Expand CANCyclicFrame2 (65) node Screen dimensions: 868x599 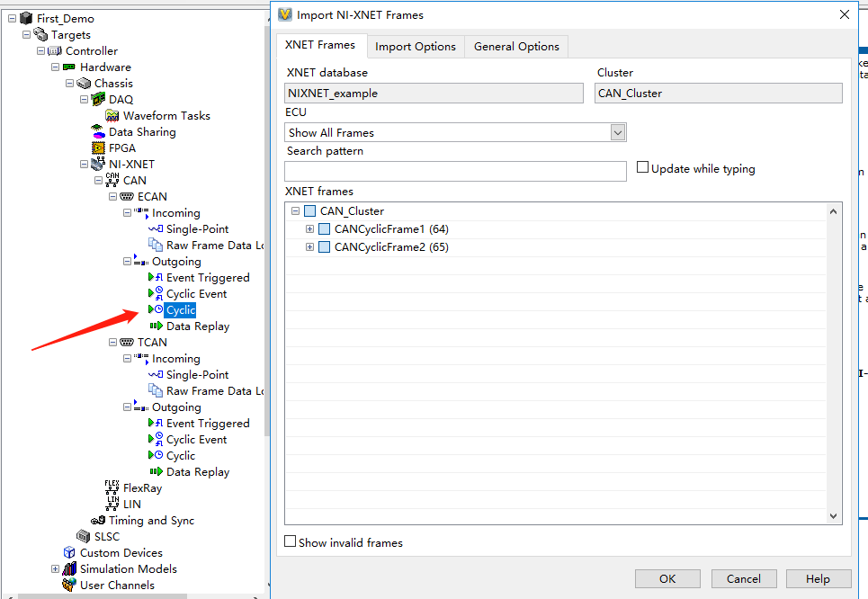pyautogui.click(x=310, y=247)
